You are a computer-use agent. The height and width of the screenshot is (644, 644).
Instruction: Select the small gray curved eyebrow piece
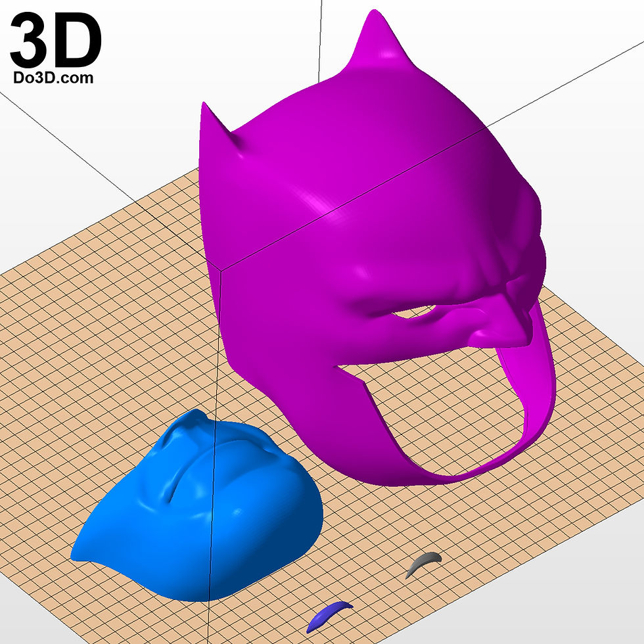click(423, 564)
